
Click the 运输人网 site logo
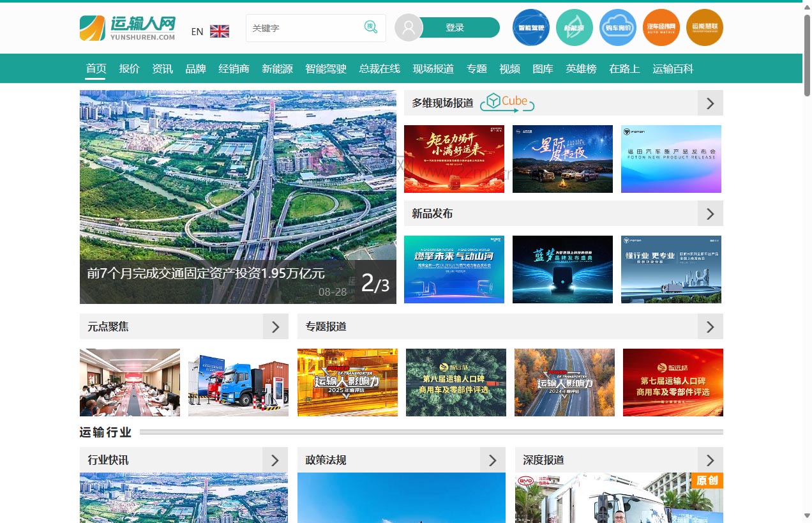128,28
